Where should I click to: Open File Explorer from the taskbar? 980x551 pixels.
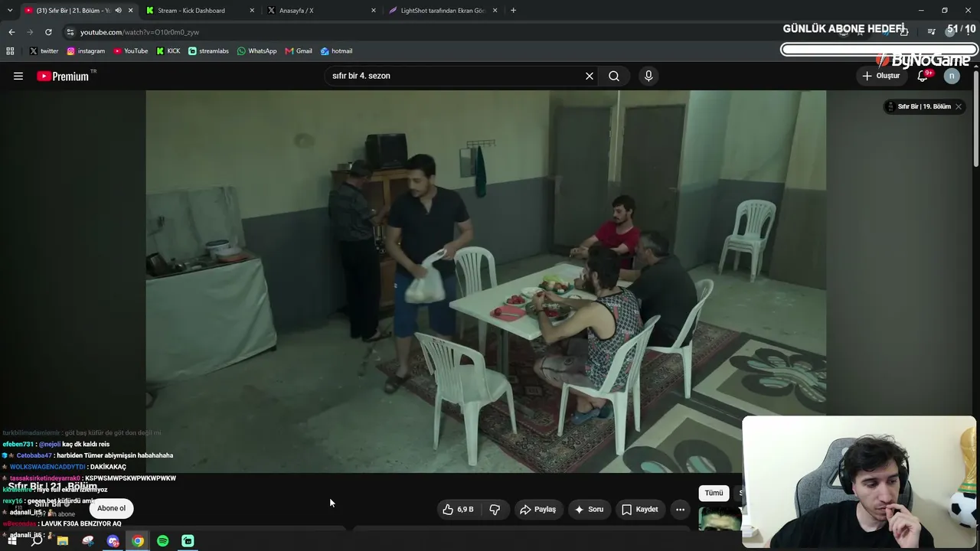(x=63, y=541)
